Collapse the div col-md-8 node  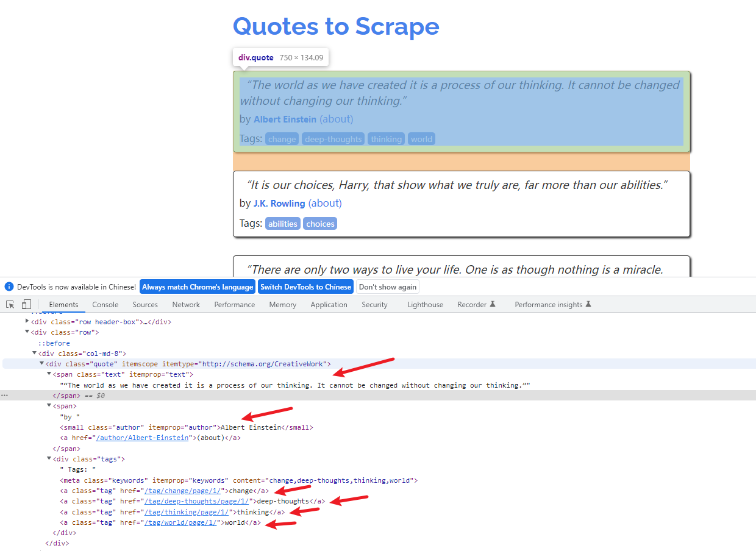(34, 353)
